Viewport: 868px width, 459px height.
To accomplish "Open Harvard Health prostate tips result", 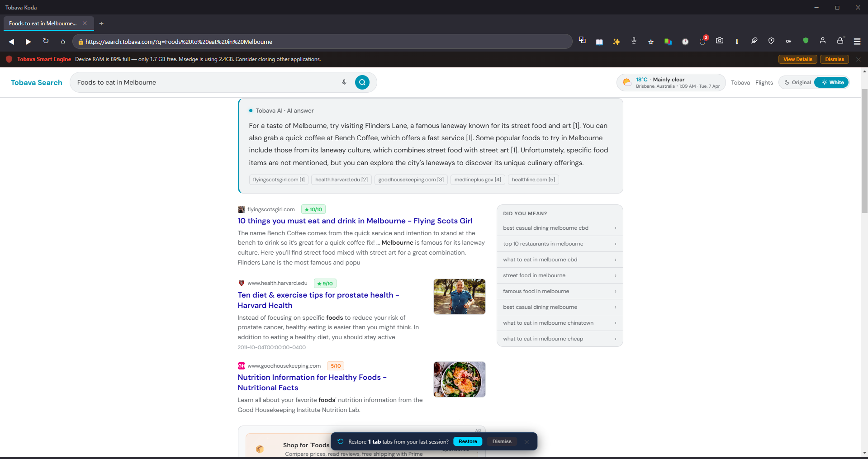I will pos(318,300).
